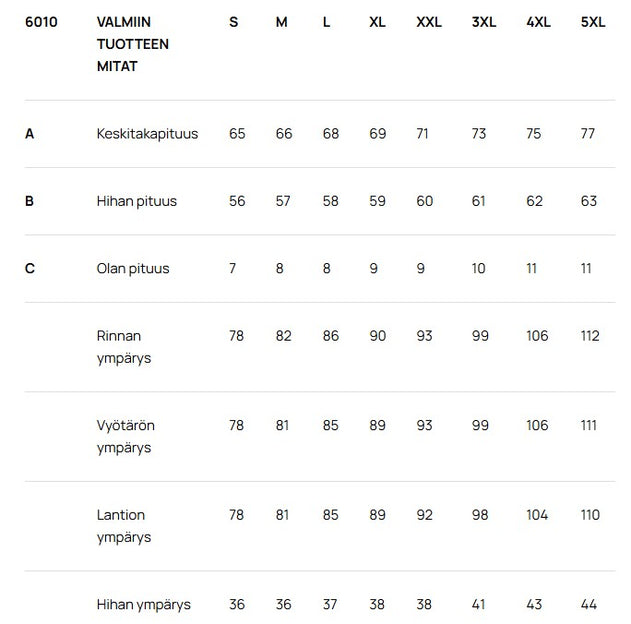Click the Hihan pituus row label
The height and width of the screenshot is (624, 631).
pyautogui.click(x=137, y=201)
